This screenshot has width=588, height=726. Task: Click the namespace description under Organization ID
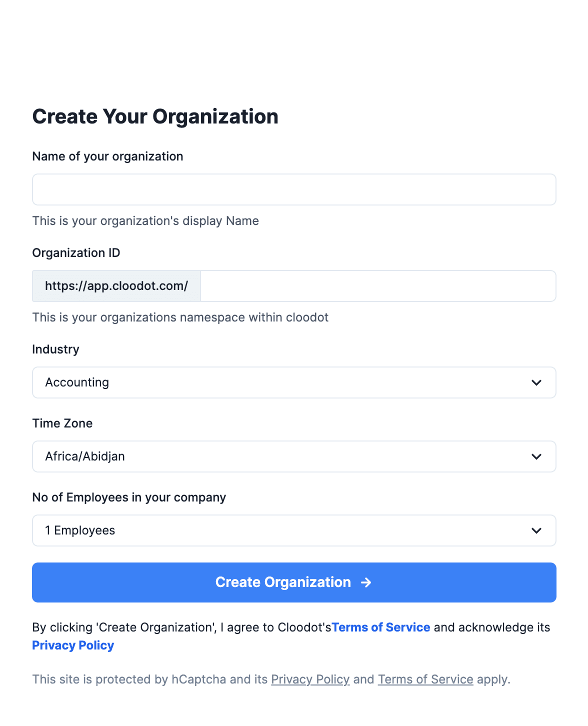[180, 317]
